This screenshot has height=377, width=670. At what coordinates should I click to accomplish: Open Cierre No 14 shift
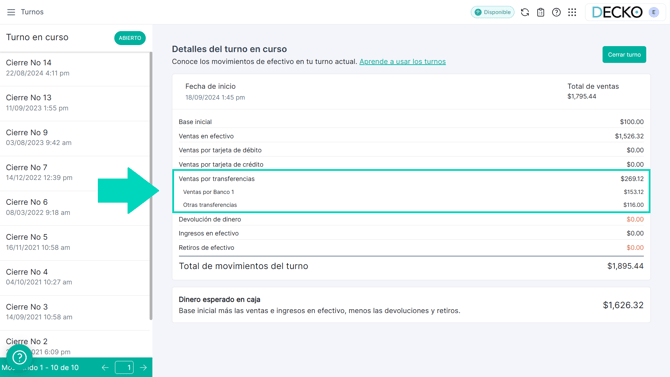click(75, 68)
